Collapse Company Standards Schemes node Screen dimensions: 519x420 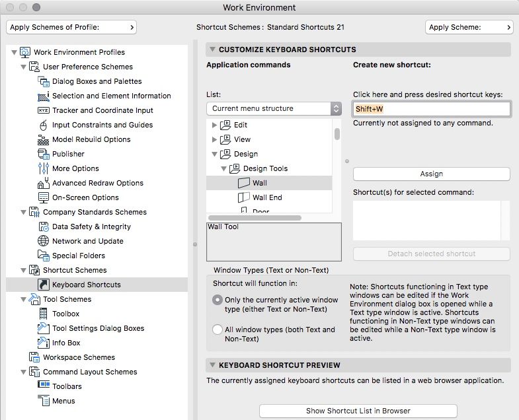pyautogui.click(x=24, y=212)
